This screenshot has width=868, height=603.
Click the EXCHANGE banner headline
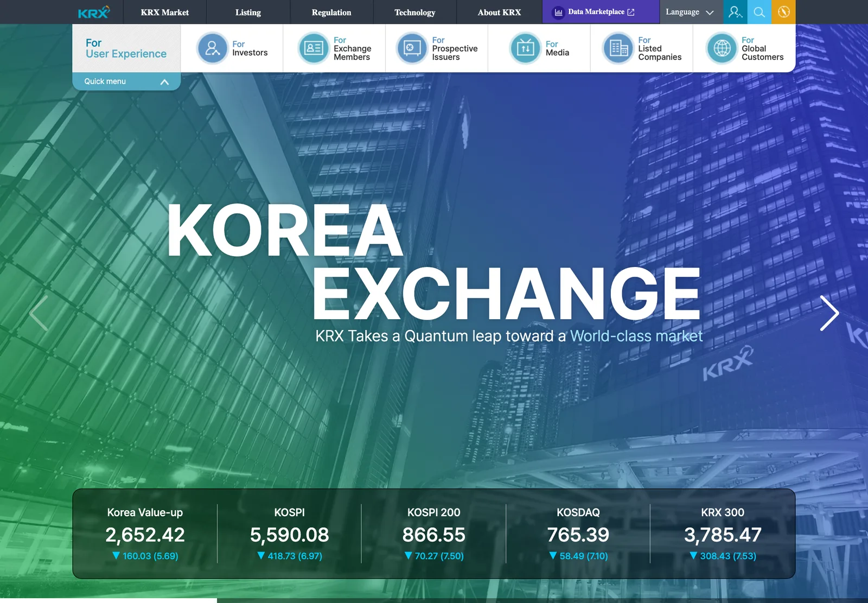coord(506,294)
